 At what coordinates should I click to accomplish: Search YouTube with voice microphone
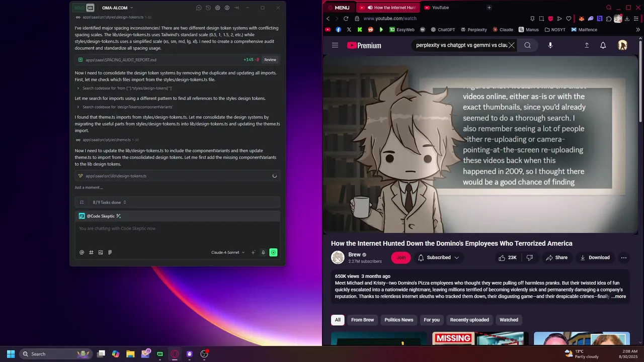[550, 45]
